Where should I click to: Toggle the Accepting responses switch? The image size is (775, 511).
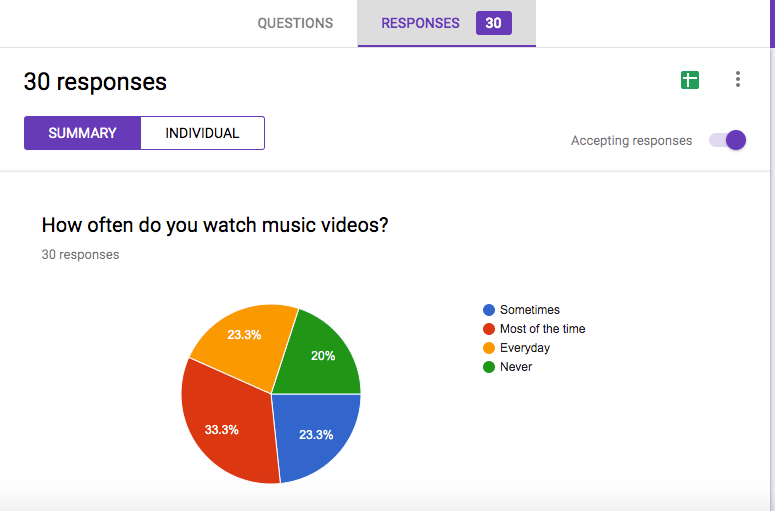coord(728,140)
